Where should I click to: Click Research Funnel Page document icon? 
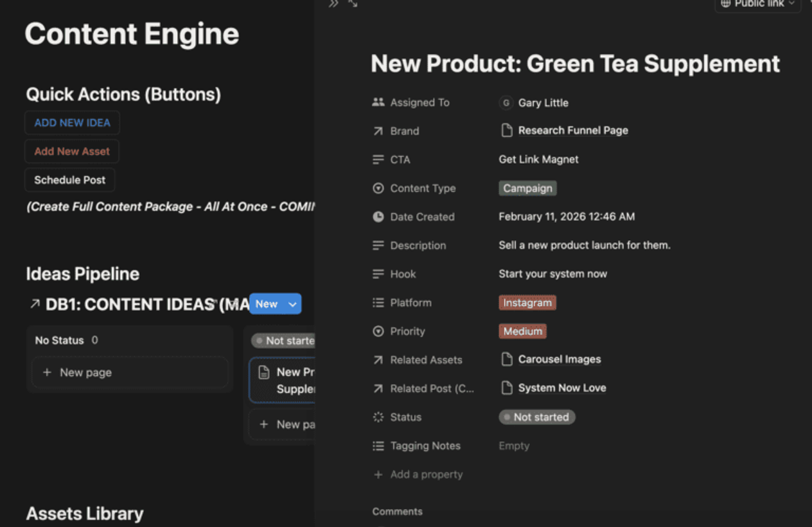point(507,130)
